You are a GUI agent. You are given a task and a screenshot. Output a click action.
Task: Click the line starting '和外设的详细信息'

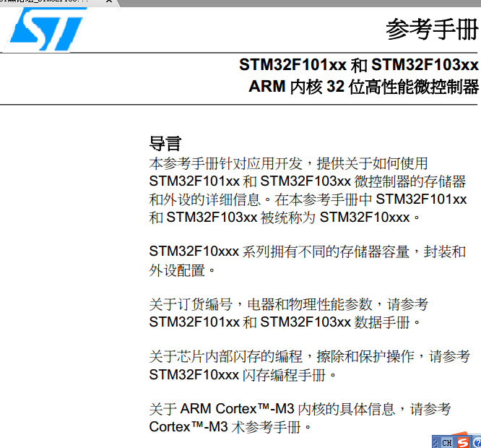pos(308,199)
